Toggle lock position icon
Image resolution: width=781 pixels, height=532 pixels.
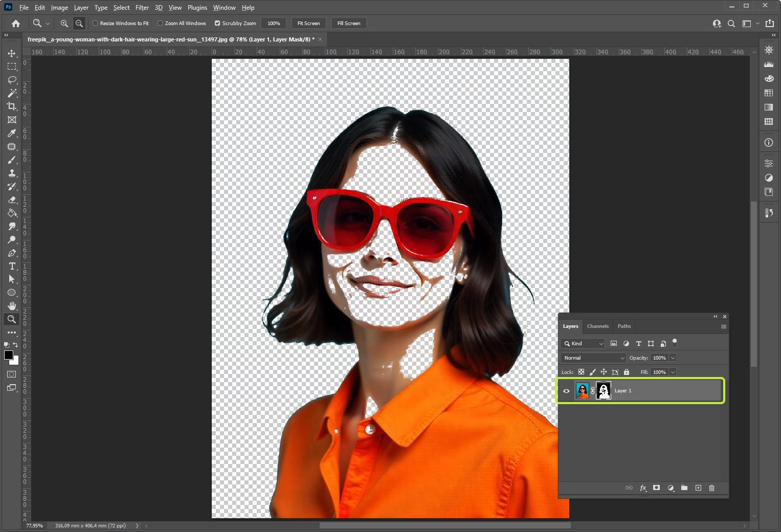coord(604,372)
